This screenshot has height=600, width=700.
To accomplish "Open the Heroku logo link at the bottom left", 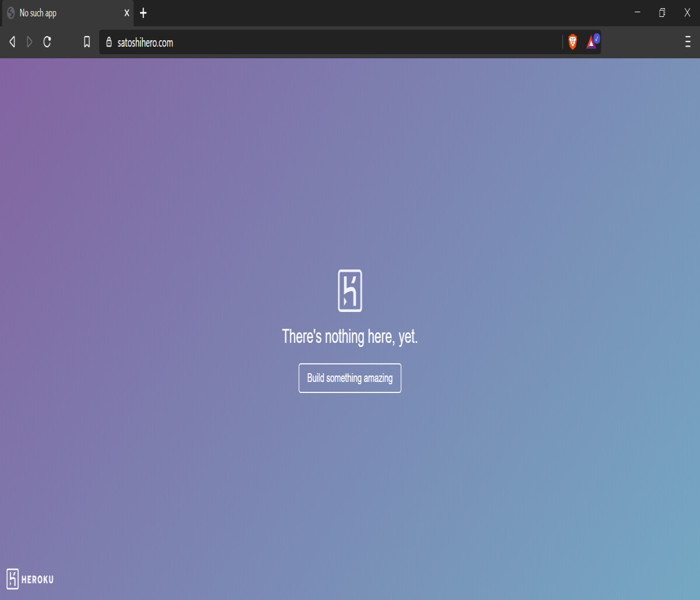I will pos(30,578).
